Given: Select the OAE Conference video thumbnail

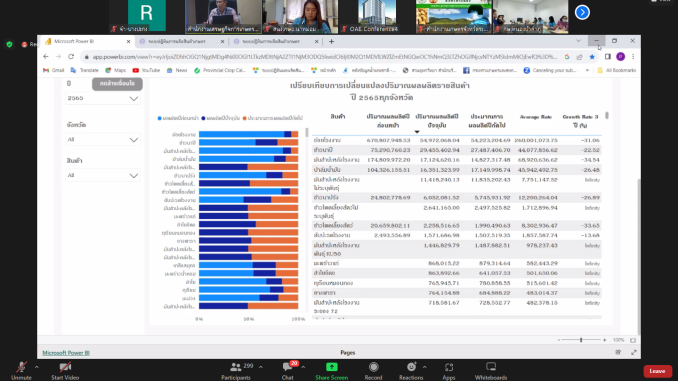Looking at the screenshot, I should point(377,17).
